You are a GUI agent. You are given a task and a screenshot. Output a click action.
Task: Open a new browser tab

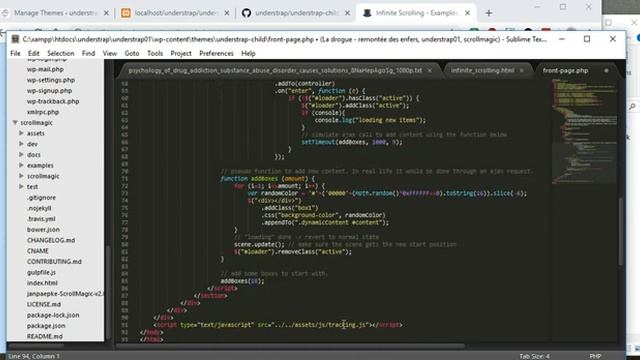[x=489, y=13]
